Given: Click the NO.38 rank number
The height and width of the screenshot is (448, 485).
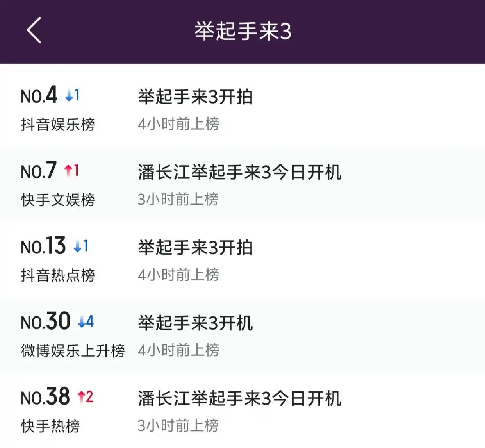Looking at the screenshot, I should click(45, 397).
